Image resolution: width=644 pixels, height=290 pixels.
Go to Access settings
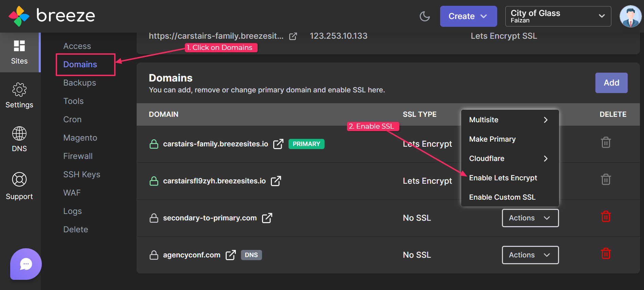pyautogui.click(x=77, y=46)
